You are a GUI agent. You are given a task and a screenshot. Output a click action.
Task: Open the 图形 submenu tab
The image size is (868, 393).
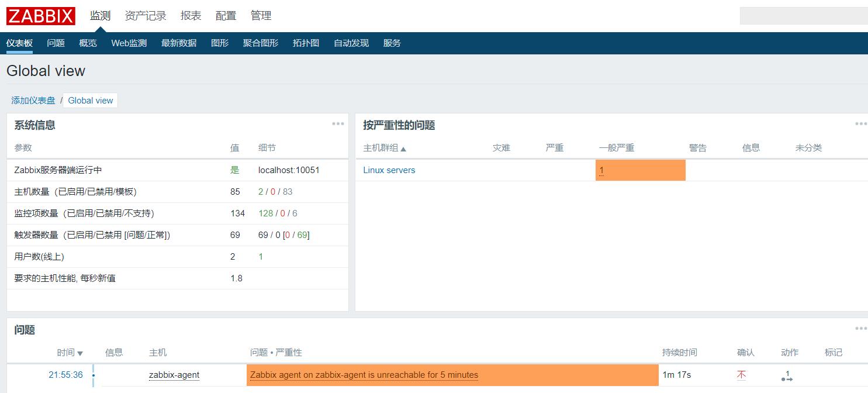[220, 43]
